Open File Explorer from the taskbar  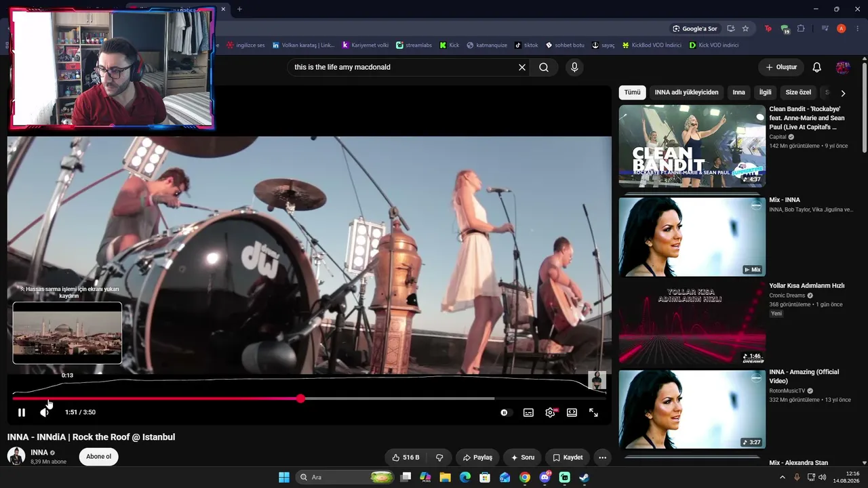click(446, 477)
